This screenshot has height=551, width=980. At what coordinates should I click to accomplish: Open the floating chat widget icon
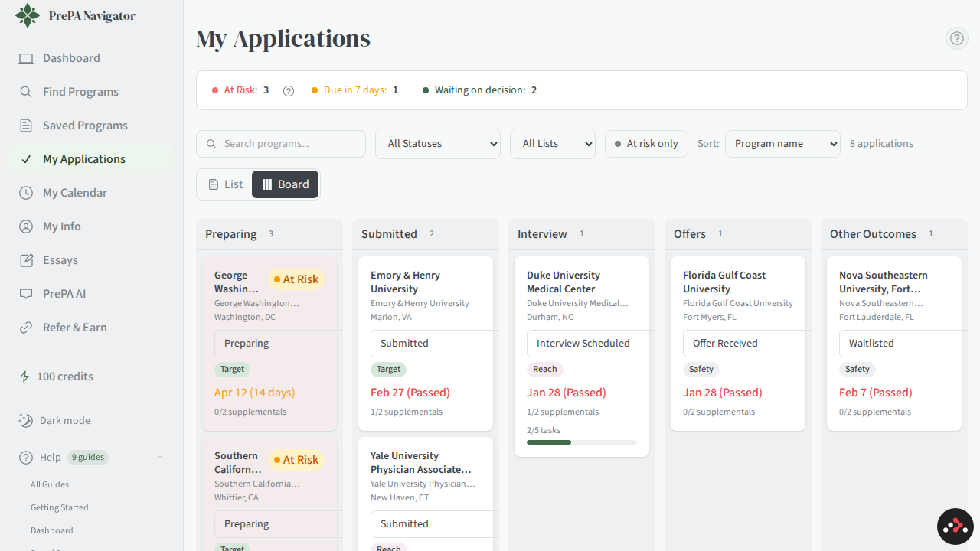(x=955, y=527)
